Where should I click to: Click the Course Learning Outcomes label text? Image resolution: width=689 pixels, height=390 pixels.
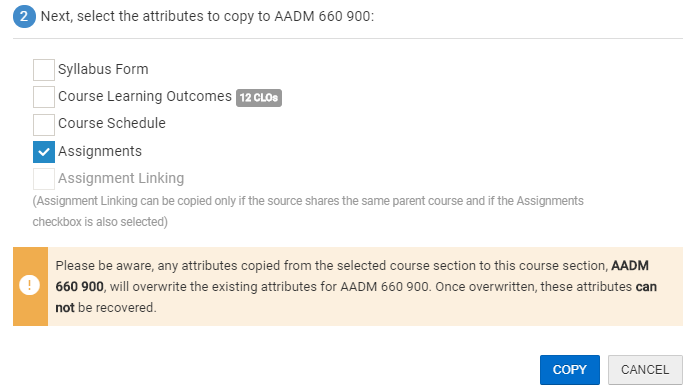tap(145, 97)
